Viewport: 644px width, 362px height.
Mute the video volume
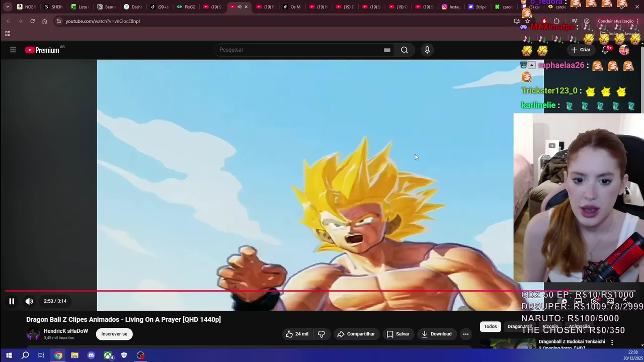tap(29, 301)
